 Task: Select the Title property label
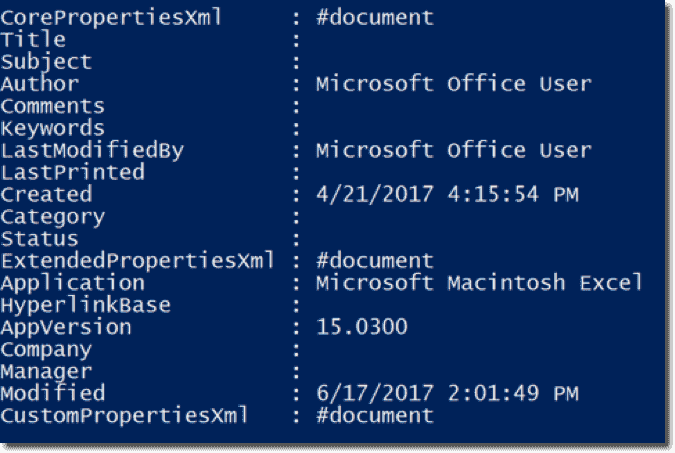(33, 40)
